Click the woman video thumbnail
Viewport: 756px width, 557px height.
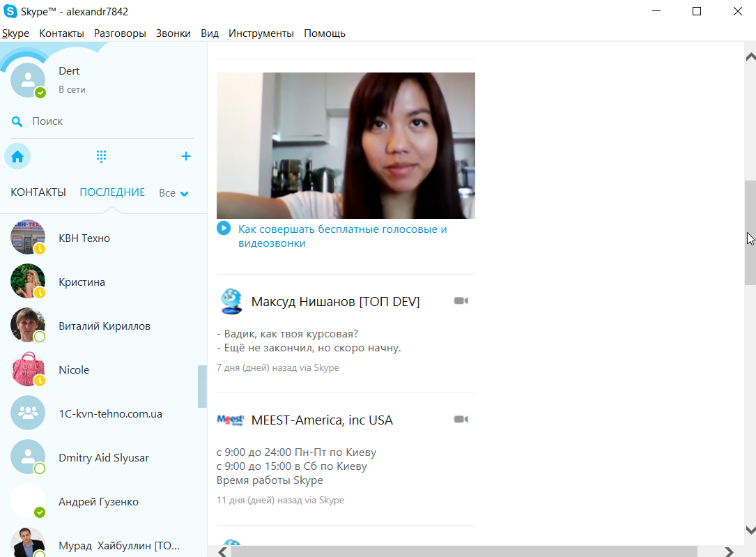[346, 146]
